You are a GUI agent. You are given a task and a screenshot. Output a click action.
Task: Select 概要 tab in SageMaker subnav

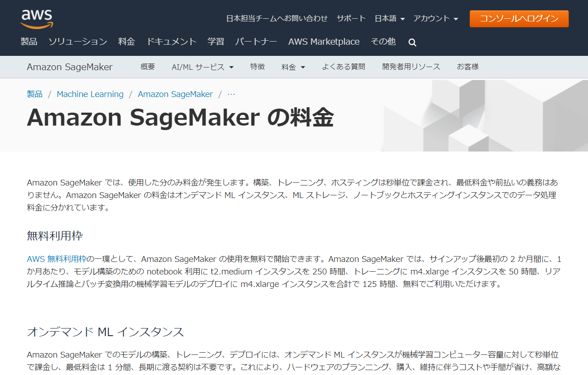pyautogui.click(x=148, y=67)
